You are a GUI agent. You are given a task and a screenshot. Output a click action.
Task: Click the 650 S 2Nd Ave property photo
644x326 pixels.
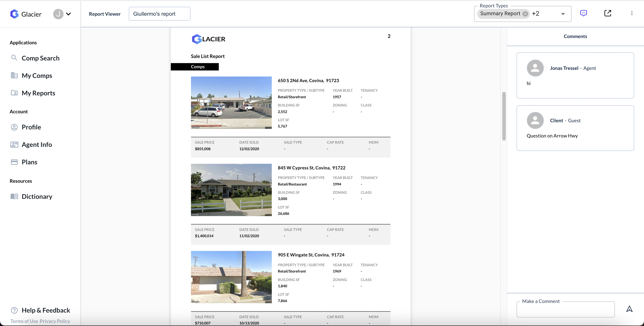pos(231,103)
